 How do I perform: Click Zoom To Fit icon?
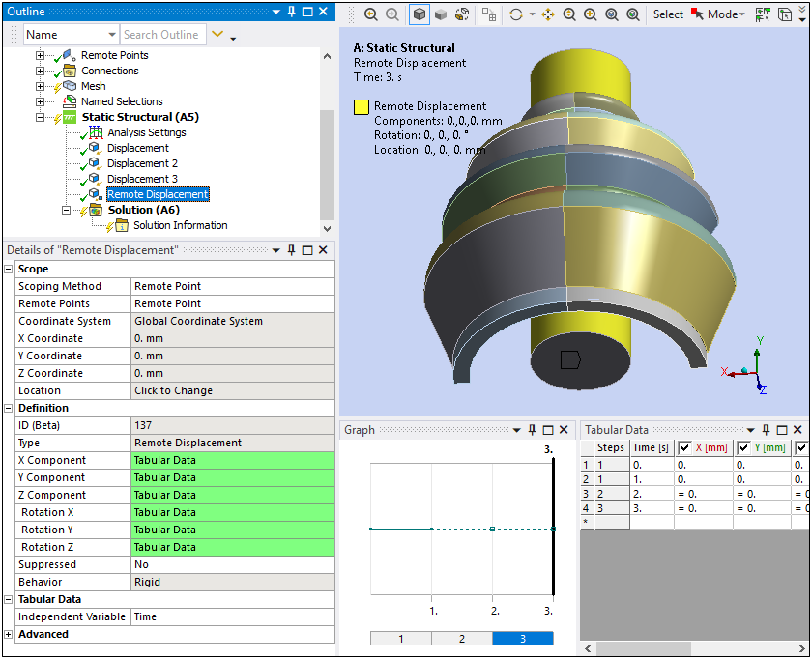coord(612,14)
